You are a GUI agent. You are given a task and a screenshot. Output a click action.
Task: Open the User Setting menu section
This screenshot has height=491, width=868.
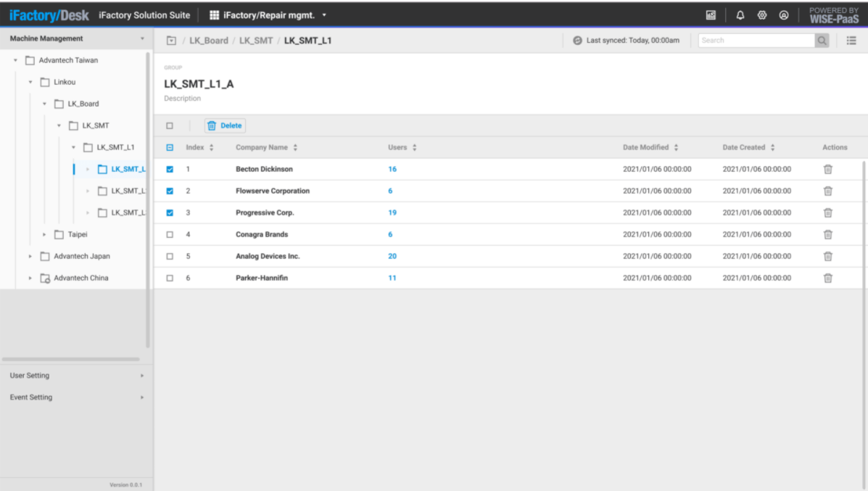(x=76, y=376)
